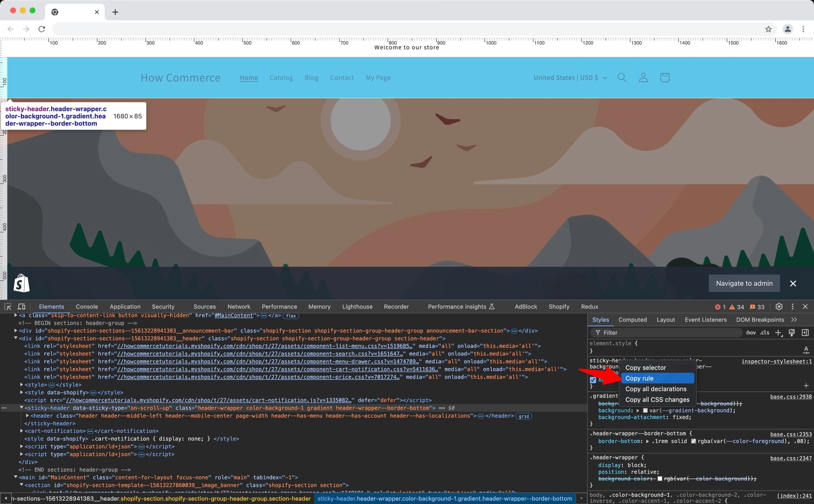Click the issues count 33 indicator
Image resolution: width=814 pixels, height=504 pixels.
pyautogui.click(x=757, y=307)
